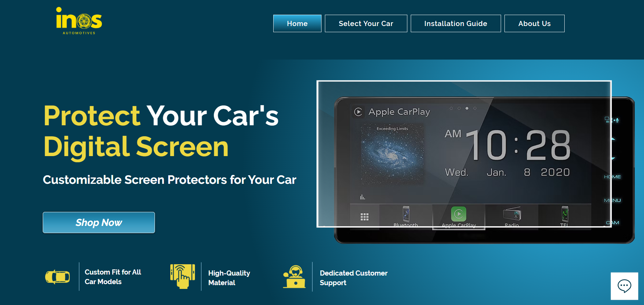The height and width of the screenshot is (305, 644).
Task: Click the app grid icon on car screen
Action: [365, 217]
